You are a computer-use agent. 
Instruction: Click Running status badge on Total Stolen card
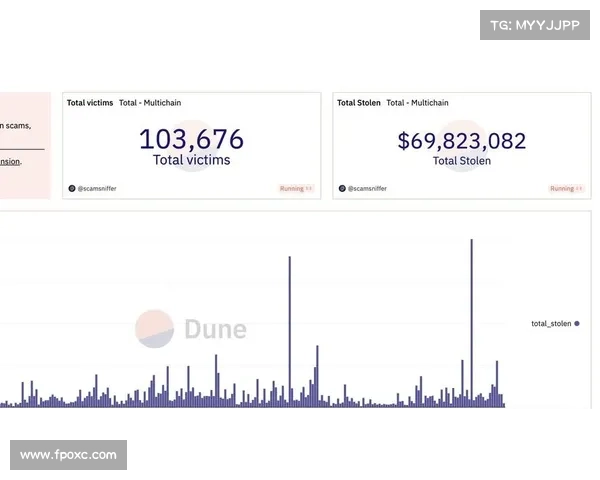click(x=565, y=188)
